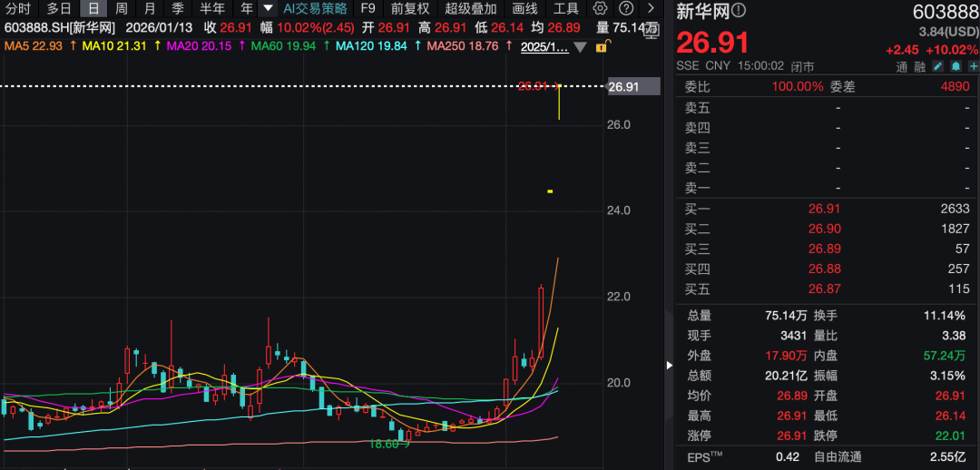Image resolution: width=980 pixels, height=470 pixels.
Task: Switch to the 分时 intraday tab
Action: [18, 9]
